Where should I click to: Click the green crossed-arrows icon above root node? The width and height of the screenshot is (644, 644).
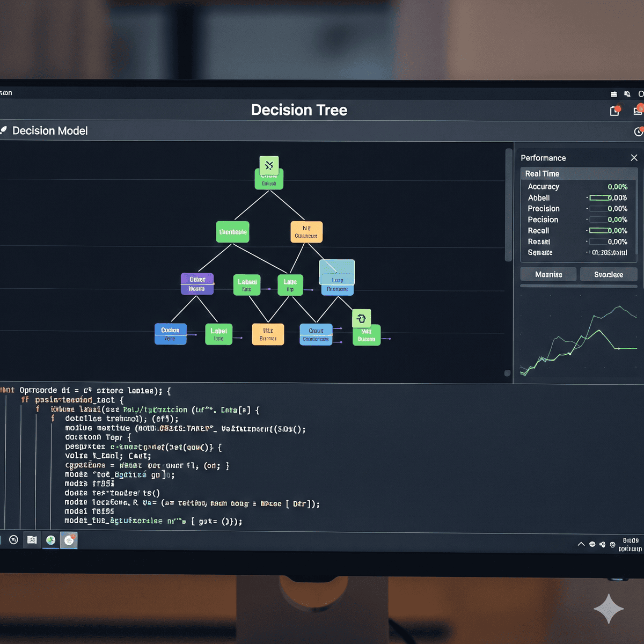pyautogui.click(x=269, y=165)
